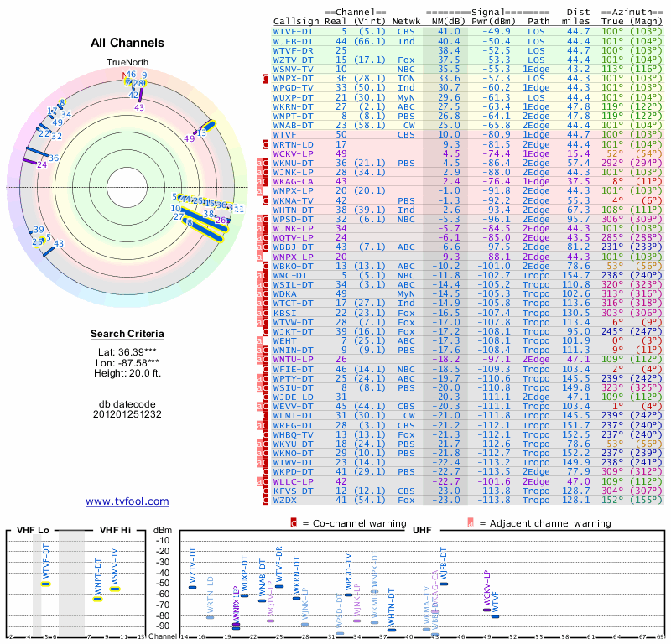Select the WHTN-DT callsign in table

coord(293,210)
